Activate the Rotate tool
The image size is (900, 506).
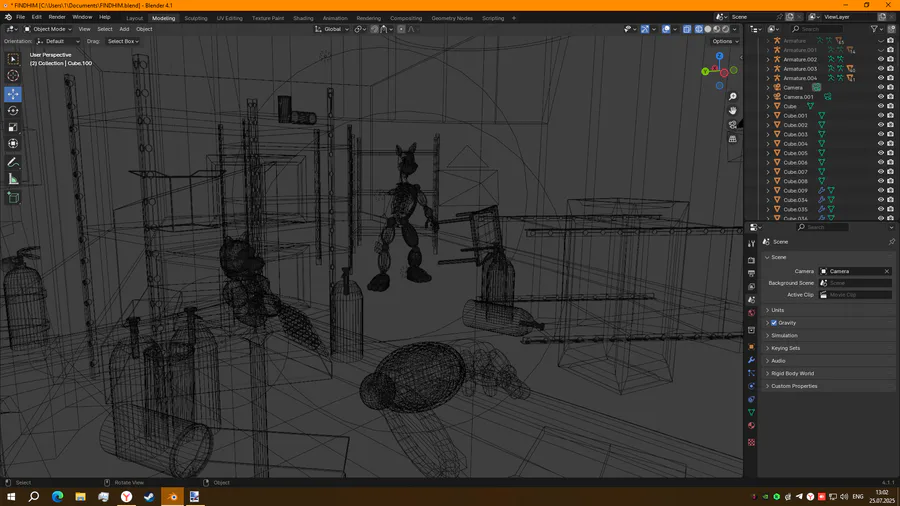tap(13, 111)
